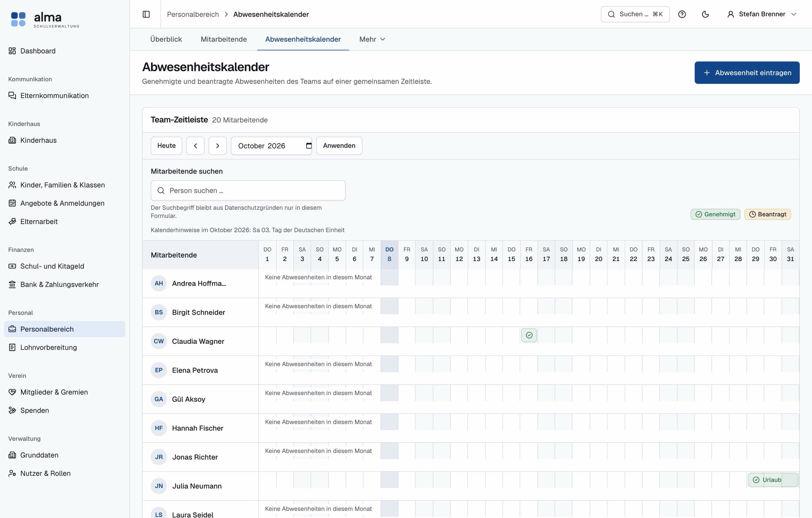
Task: Click the Heute button
Action: pos(166,146)
